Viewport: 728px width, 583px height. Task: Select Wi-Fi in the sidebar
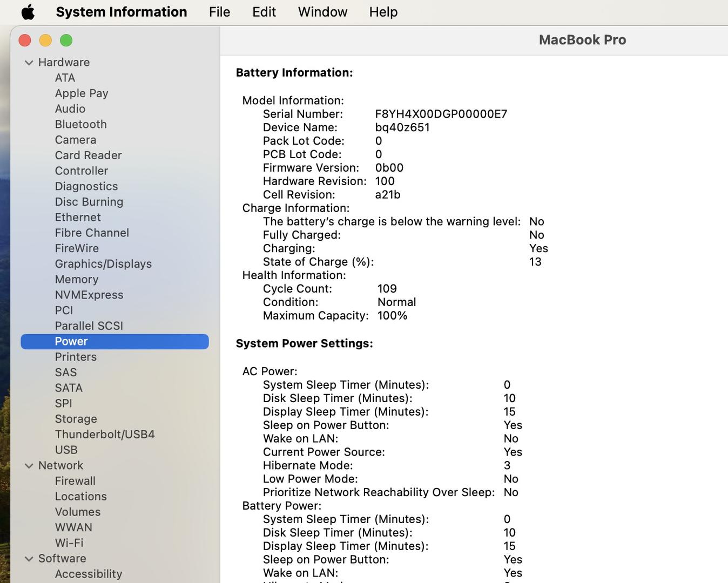(x=69, y=543)
